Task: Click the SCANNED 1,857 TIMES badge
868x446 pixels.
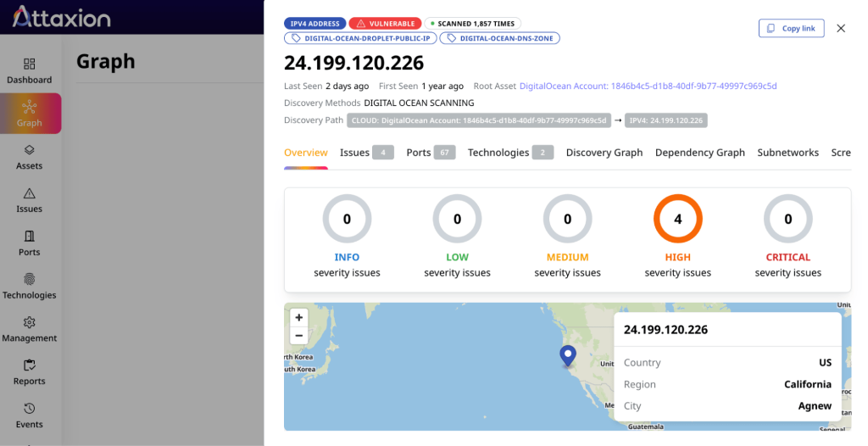Action: tap(472, 23)
